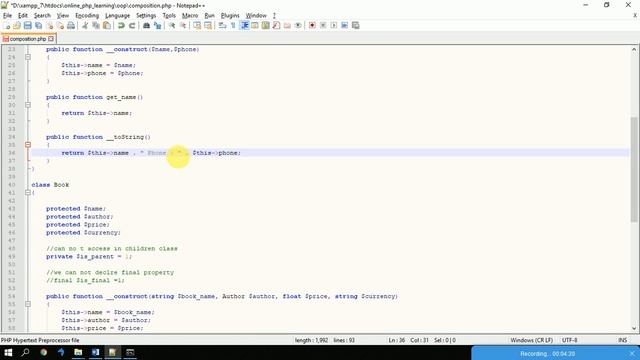Open the Window menu
The height and width of the screenshot is (360, 640).
click(x=256, y=16)
